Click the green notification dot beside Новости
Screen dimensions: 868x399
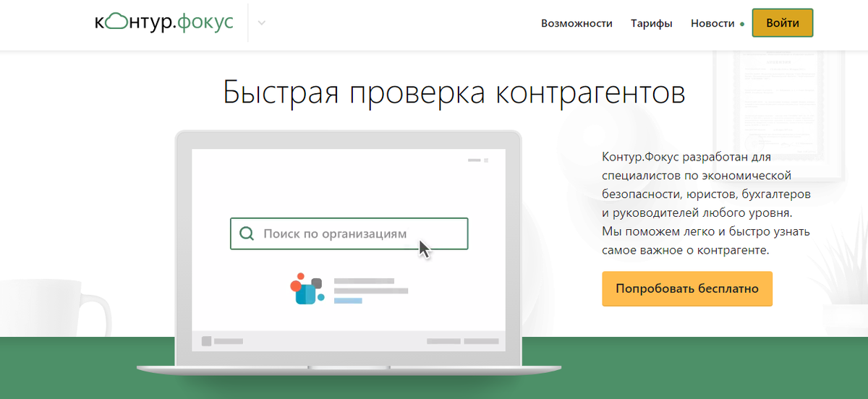coord(742,24)
